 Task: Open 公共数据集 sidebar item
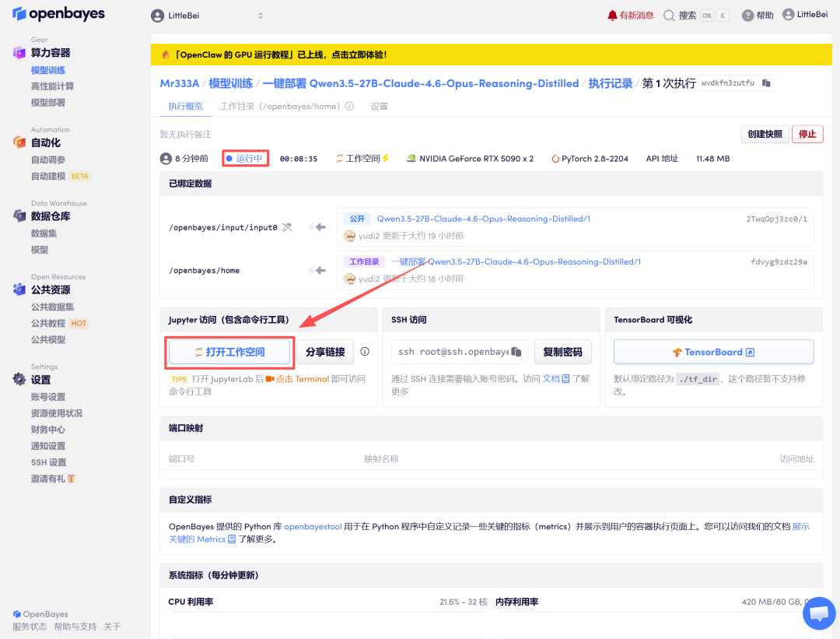pos(53,307)
